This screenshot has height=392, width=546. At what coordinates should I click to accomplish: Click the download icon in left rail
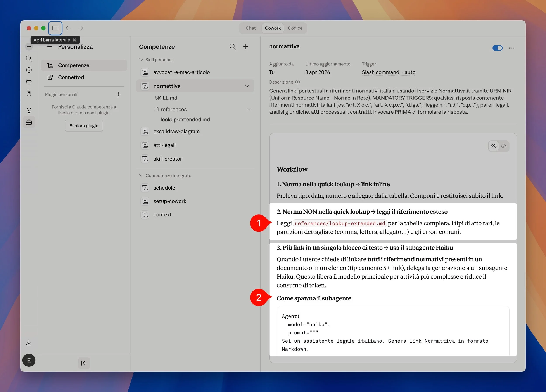point(29,343)
